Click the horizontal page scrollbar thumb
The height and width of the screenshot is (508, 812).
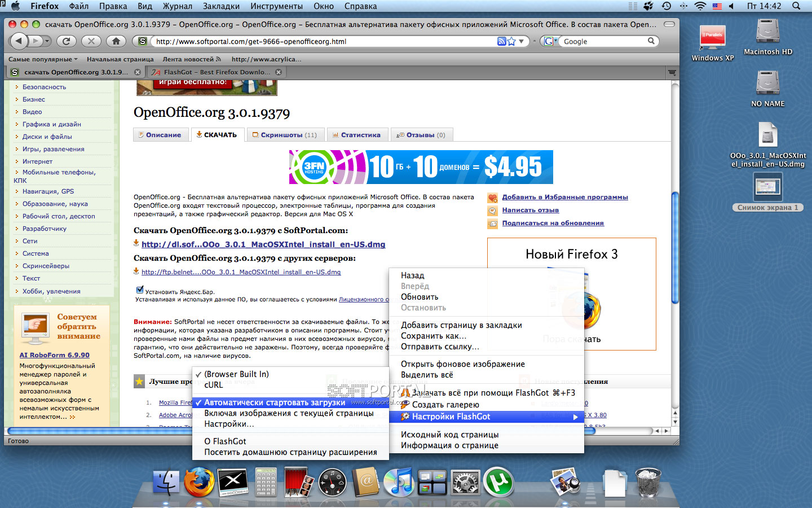click(301, 431)
